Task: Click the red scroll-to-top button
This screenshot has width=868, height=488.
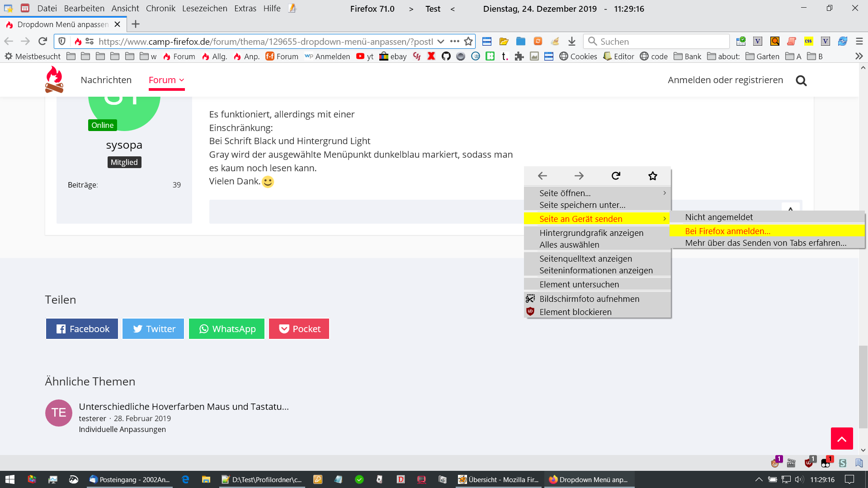Action: [x=842, y=439]
